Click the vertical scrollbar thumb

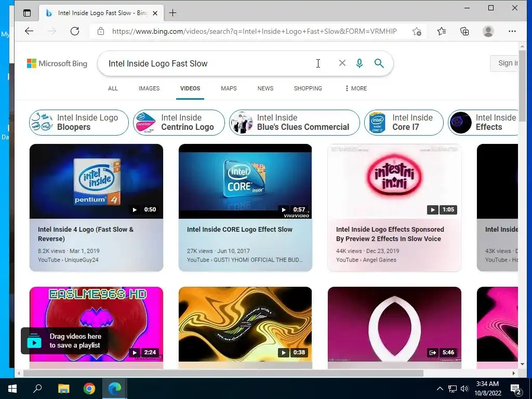coord(522,86)
